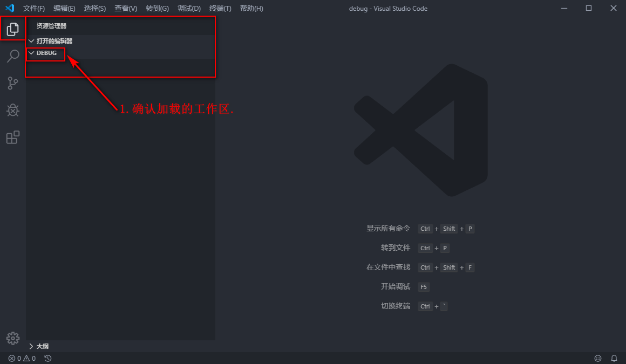This screenshot has height=364, width=626.
Task: Click the F5 key label
Action: click(424, 286)
